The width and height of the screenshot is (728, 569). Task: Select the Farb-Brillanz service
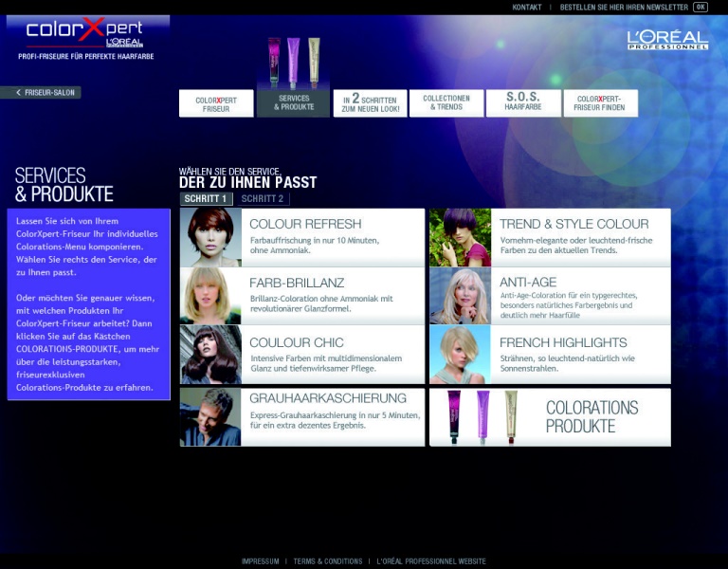pyautogui.click(x=302, y=296)
